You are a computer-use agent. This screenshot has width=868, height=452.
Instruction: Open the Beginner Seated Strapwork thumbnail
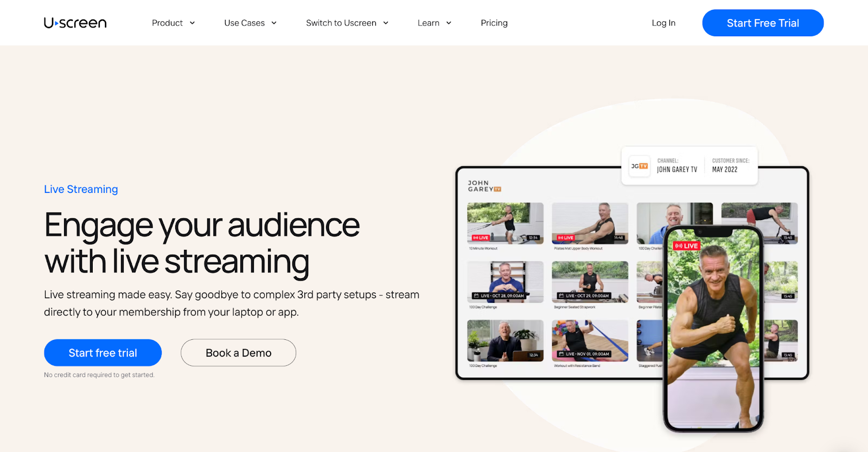click(x=590, y=282)
